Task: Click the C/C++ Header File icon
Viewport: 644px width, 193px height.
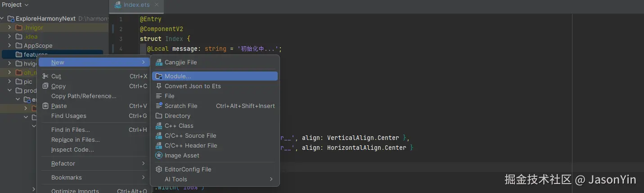Action: [x=158, y=145]
